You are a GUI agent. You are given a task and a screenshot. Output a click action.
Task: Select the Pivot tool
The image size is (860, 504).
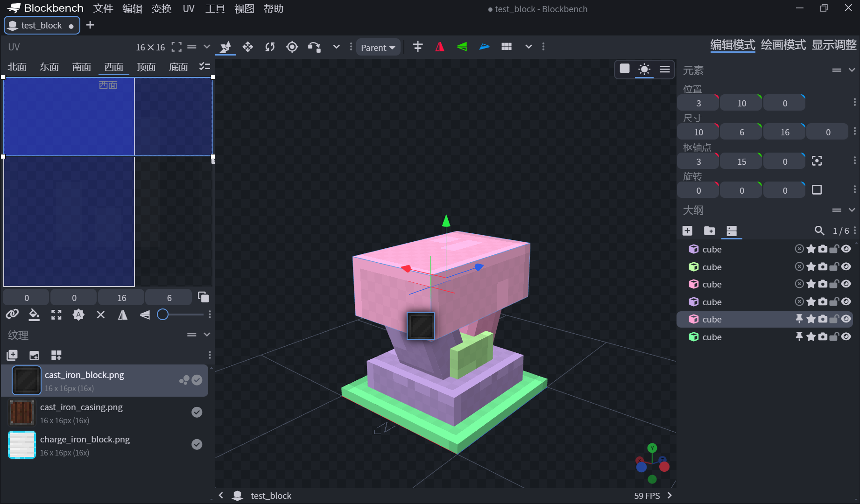click(x=292, y=47)
